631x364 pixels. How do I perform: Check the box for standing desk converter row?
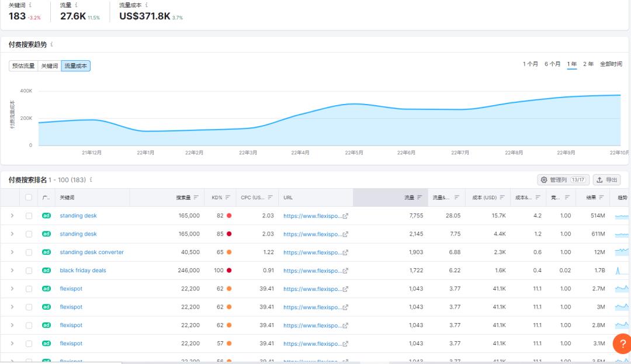29,252
